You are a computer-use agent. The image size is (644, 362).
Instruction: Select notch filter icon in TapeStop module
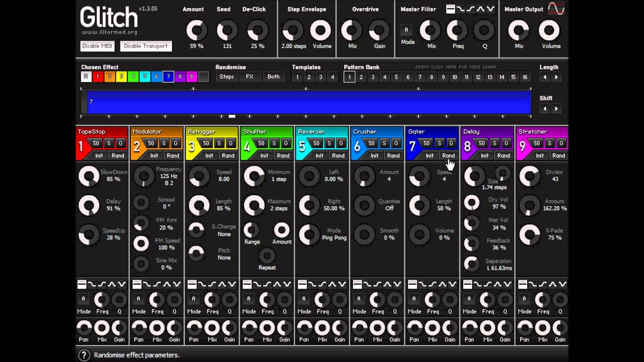coord(121,285)
